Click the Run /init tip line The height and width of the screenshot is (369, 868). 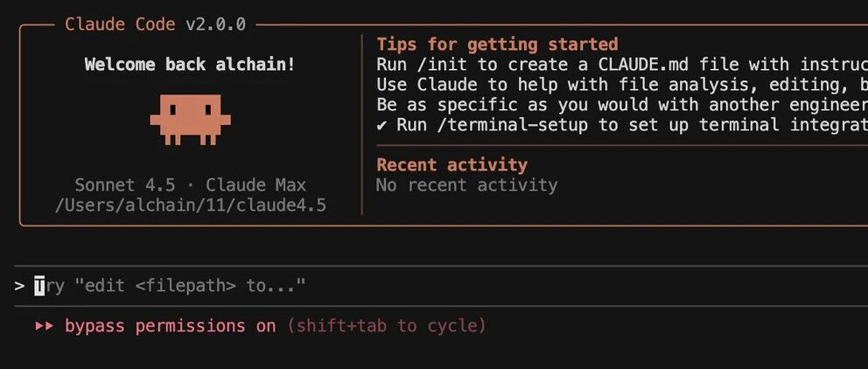622,65
